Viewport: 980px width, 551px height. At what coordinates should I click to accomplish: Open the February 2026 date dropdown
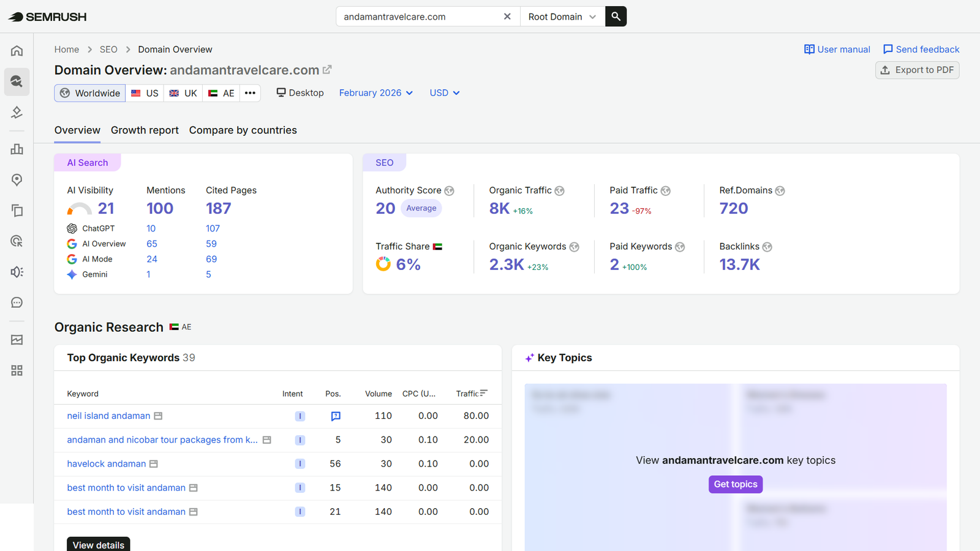click(376, 93)
